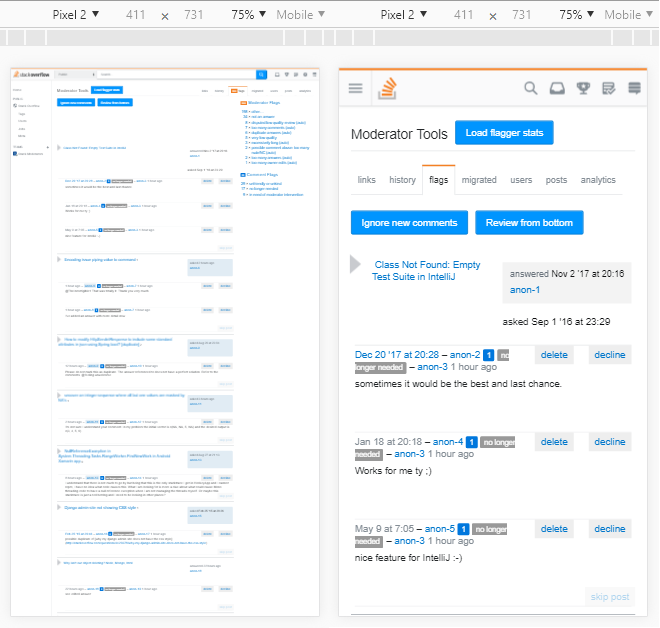Delete the 'nice feature for IntelliJ' comment
Viewport: 660px width, 628px height.
click(x=554, y=529)
